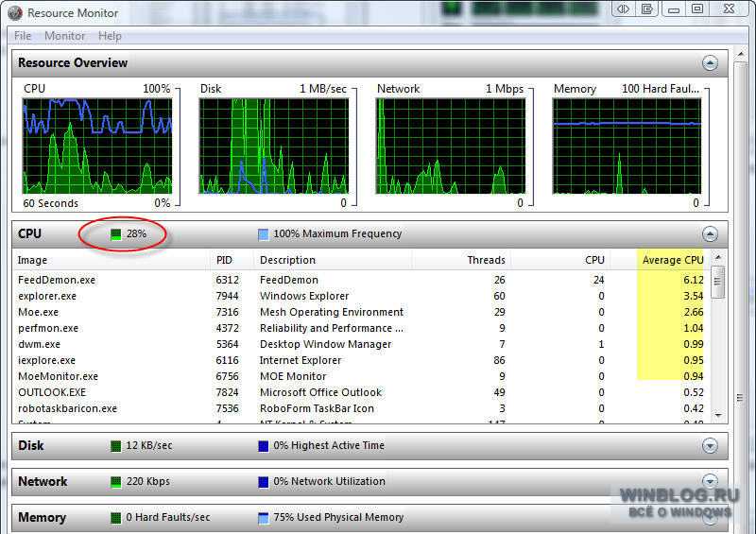Click the Network activity graph

pos(451,146)
